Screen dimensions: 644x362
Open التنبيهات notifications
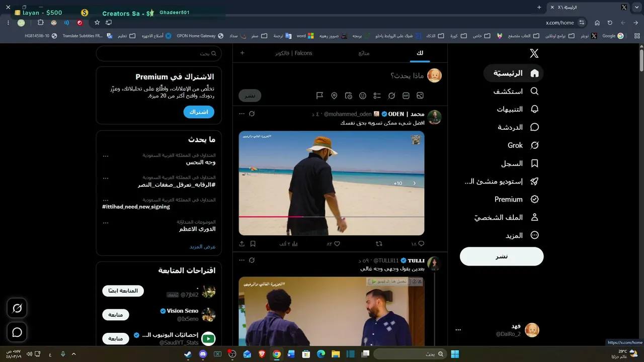[x=518, y=109]
